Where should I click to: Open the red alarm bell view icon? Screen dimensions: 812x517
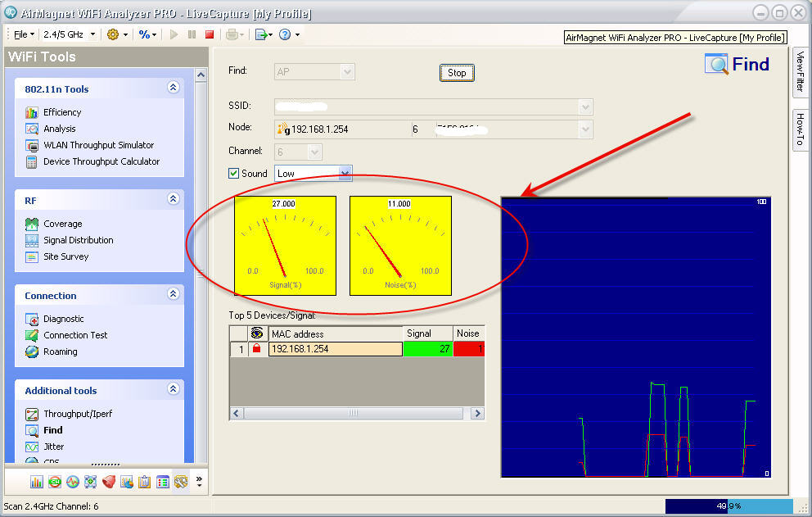click(109, 483)
